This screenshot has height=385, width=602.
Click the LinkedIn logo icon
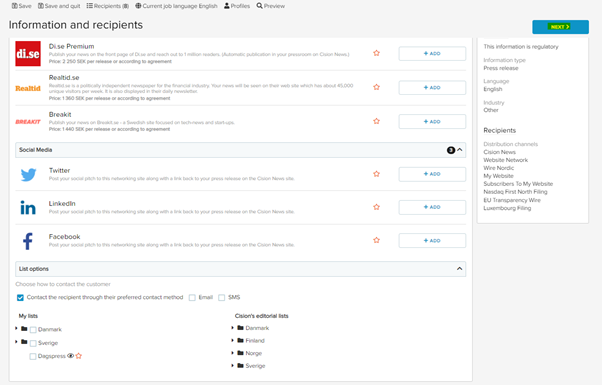pos(28,208)
